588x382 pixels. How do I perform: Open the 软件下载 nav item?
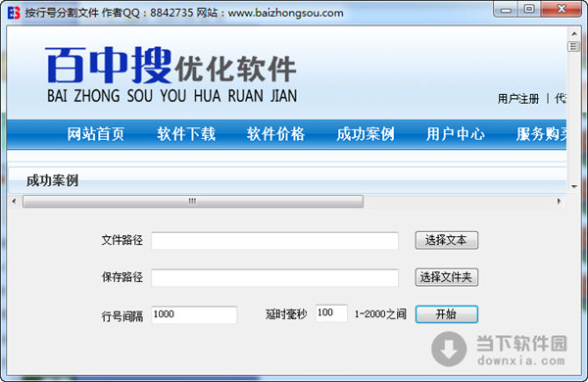click(186, 134)
